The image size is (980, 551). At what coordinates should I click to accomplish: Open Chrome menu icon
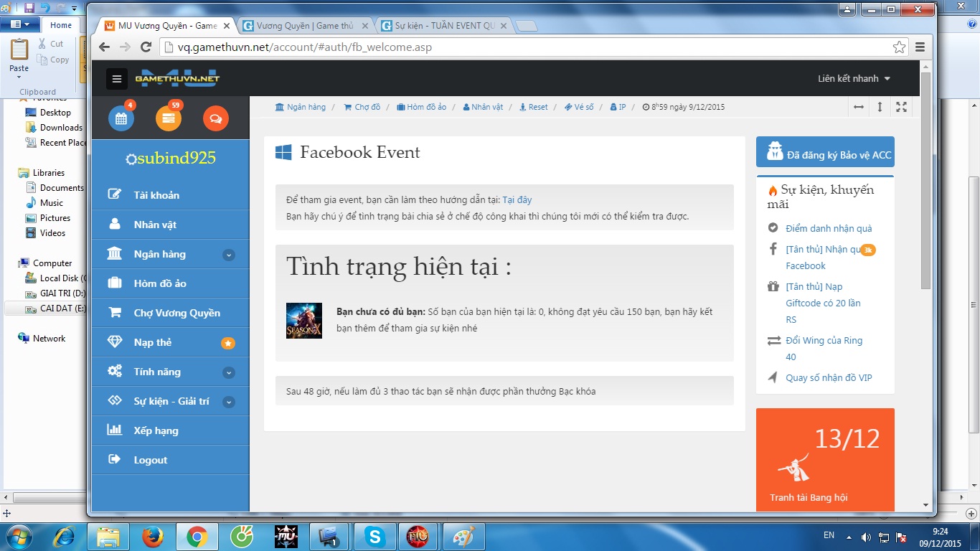click(x=920, y=47)
